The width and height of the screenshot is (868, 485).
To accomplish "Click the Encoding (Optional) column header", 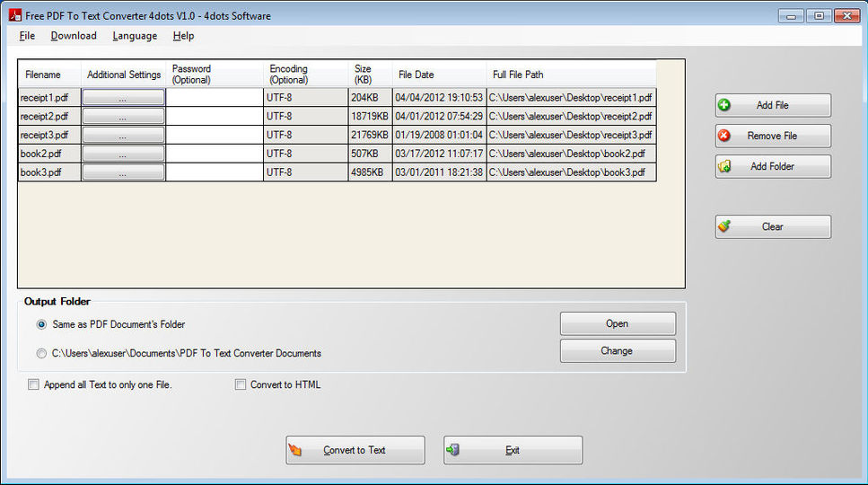I will [306, 75].
